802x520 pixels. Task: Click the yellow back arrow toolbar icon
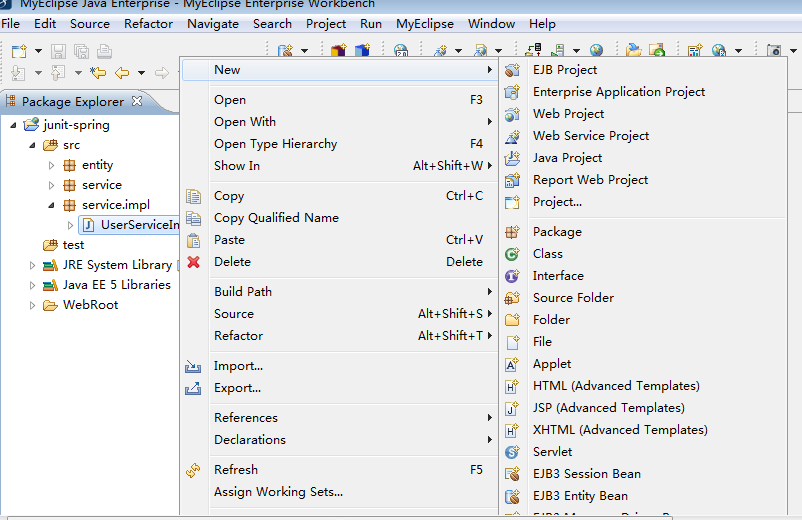(x=122, y=72)
